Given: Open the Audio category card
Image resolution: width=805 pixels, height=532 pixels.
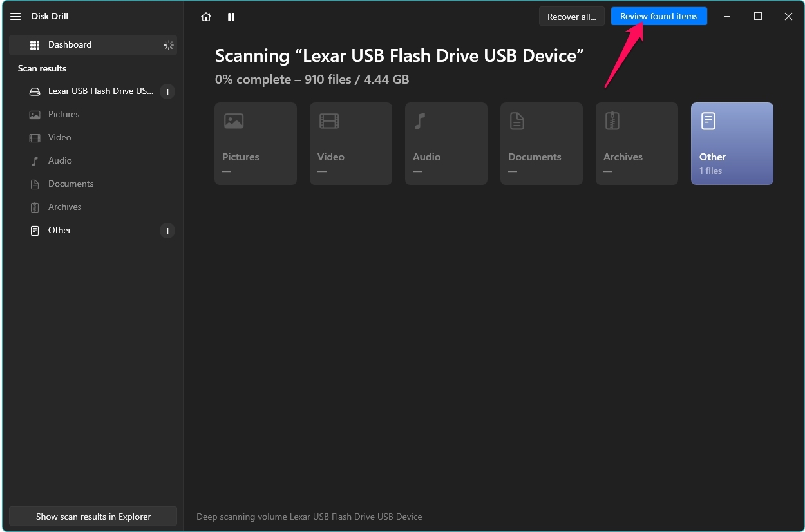Looking at the screenshot, I should click(x=446, y=144).
